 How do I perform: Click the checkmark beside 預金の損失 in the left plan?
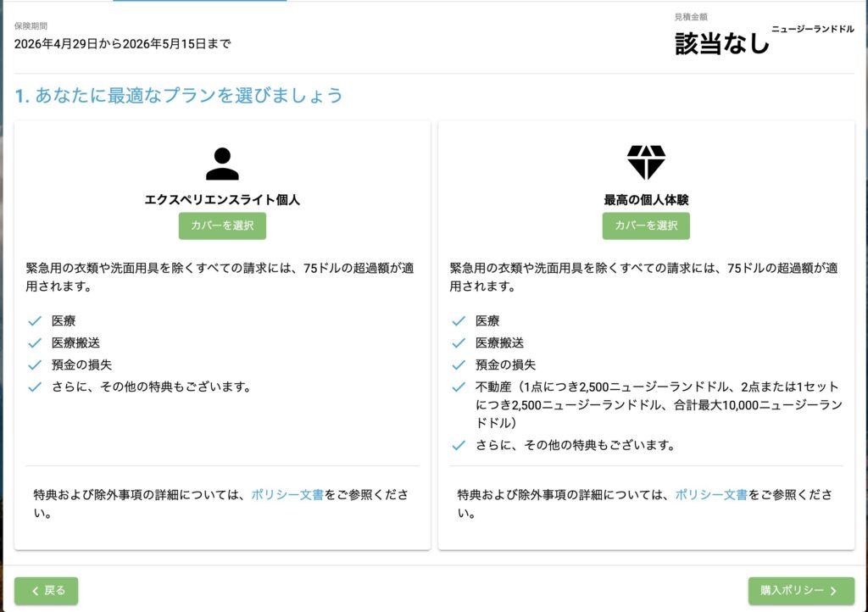[35, 365]
